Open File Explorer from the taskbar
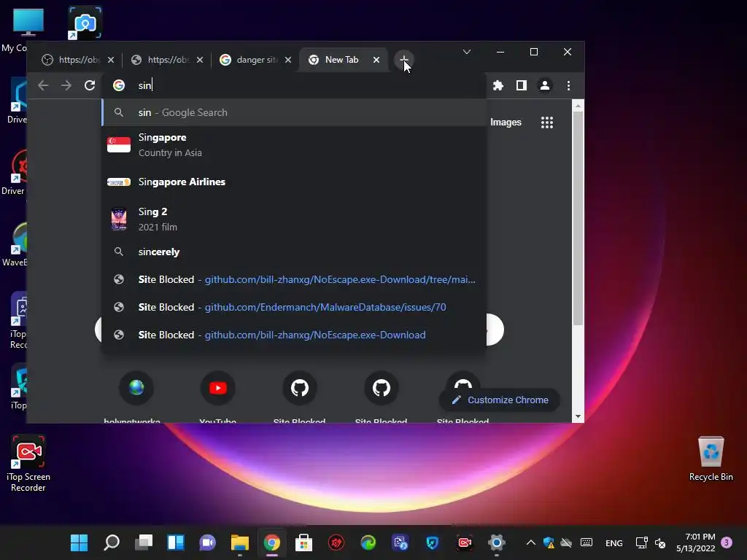The width and height of the screenshot is (747, 560). (239, 542)
